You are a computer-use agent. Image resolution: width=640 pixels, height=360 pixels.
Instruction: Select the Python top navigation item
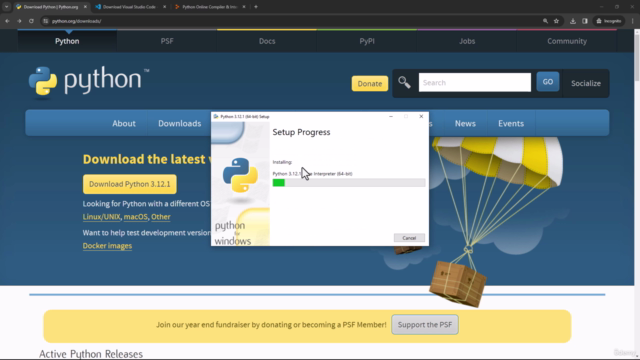click(67, 41)
